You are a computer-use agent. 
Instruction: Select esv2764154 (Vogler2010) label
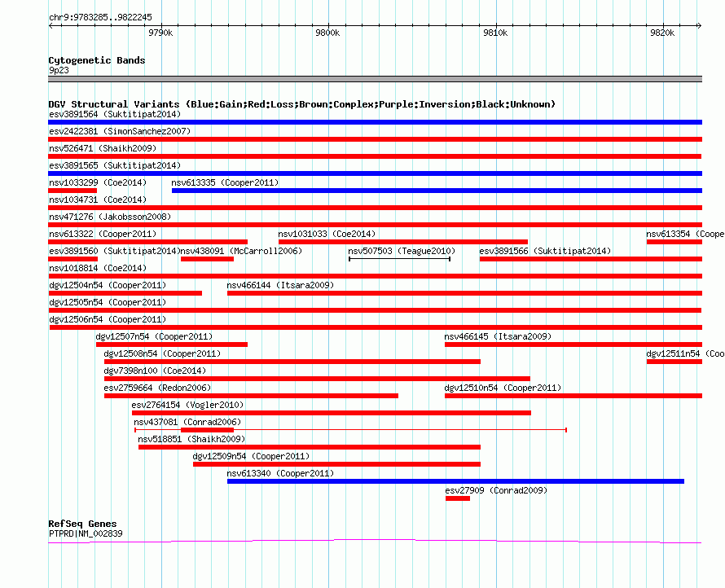[187, 405]
